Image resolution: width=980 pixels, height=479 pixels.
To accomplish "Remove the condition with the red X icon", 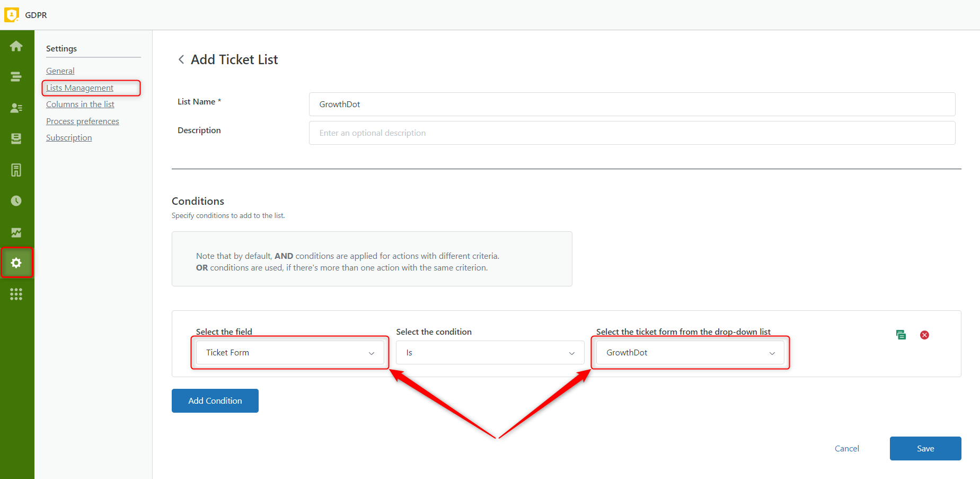I will click(x=924, y=335).
